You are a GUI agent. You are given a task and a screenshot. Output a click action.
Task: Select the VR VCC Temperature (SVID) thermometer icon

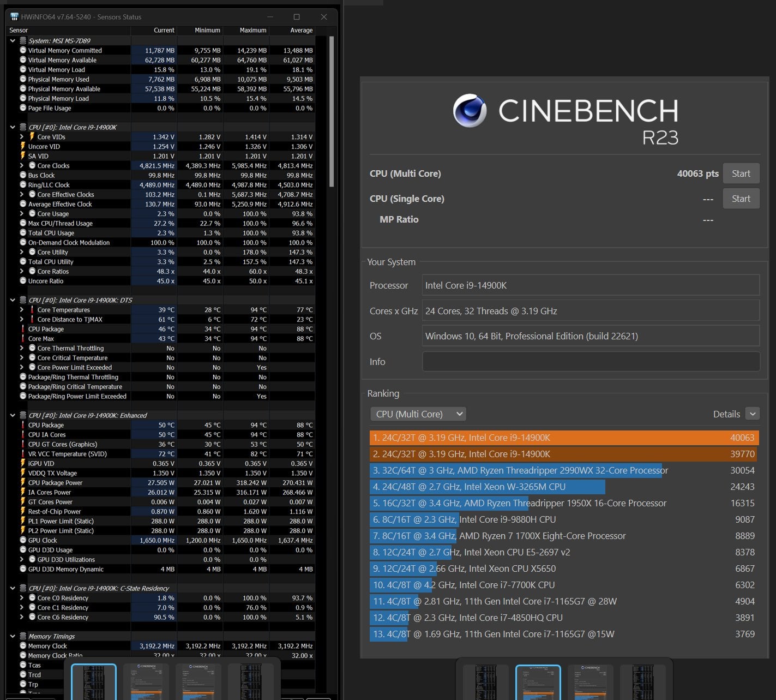pos(23,454)
